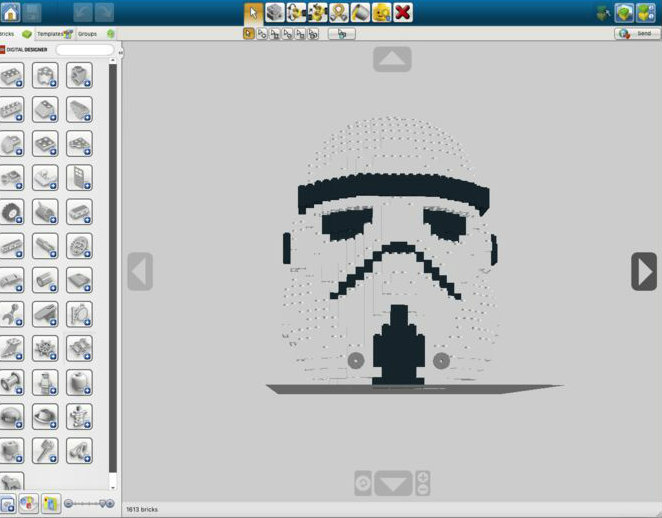Expand the 2x2 flat plate category
662x518 pixels.
45,144
